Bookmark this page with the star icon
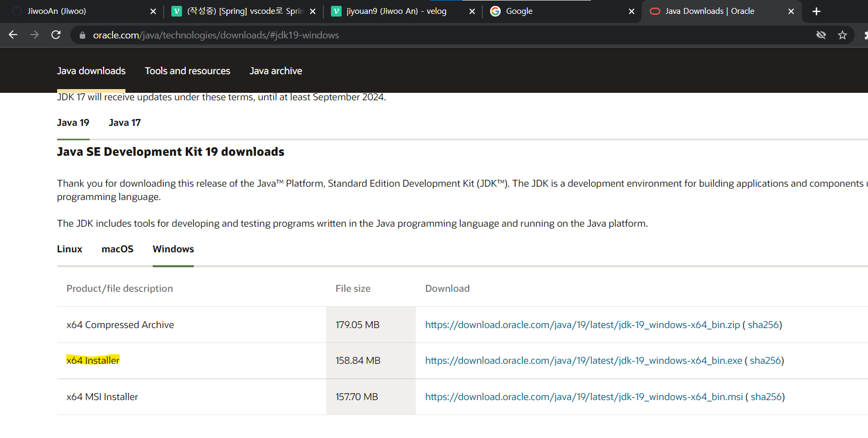 pos(842,35)
